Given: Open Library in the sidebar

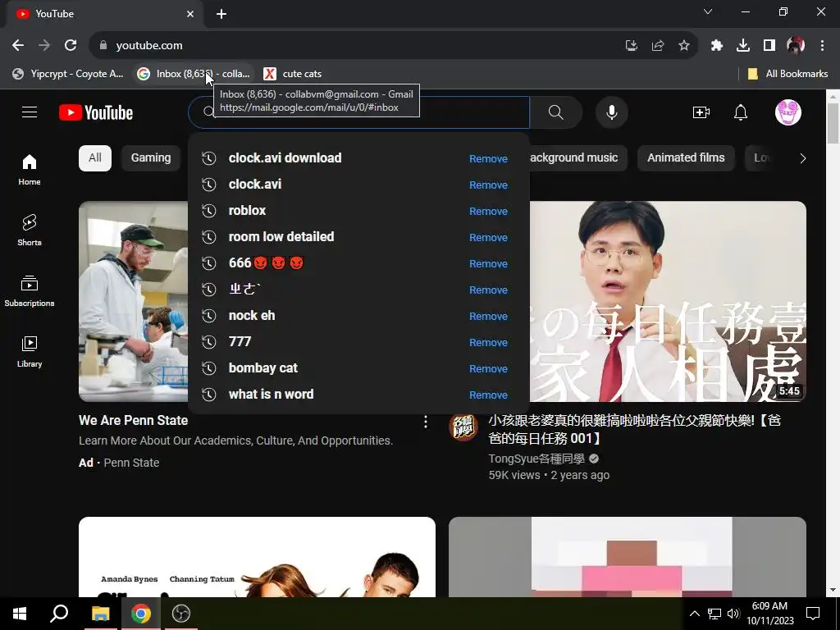Looking at the screenshot, I should click(30, 351).
